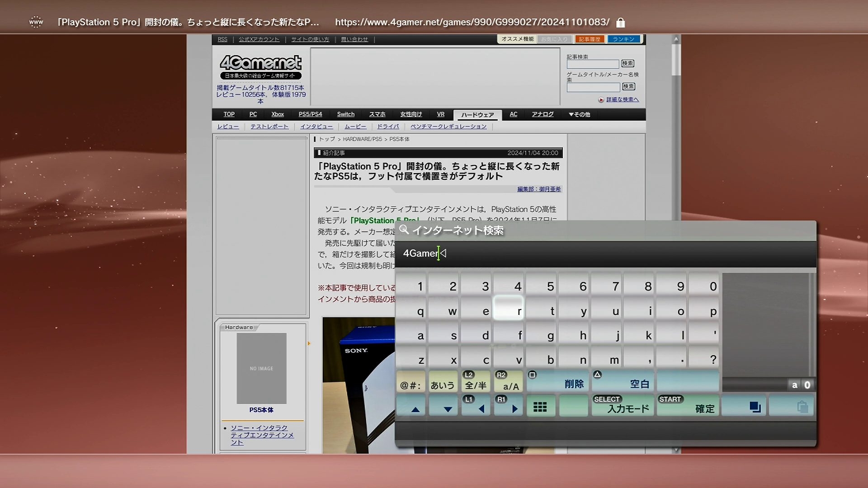Click the 空白 space key
The image size is (868, 488).
tap(623, 381)
